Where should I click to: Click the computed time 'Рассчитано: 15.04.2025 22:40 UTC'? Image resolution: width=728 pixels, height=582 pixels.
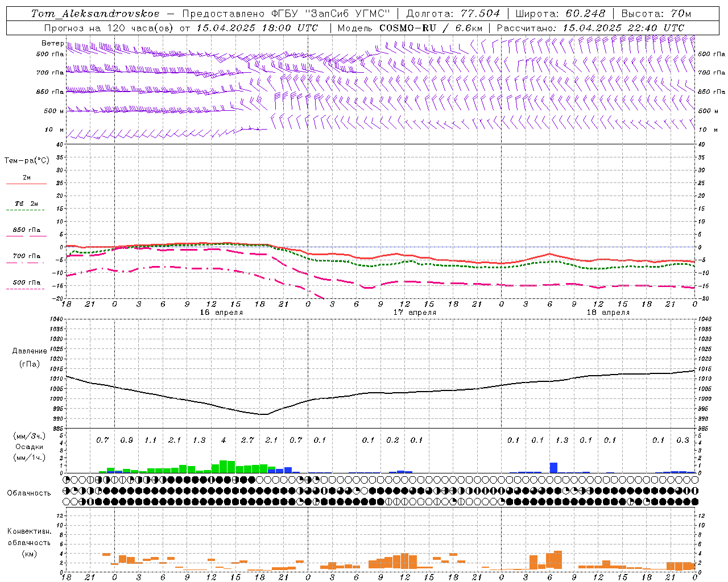(x=590, y=28)
